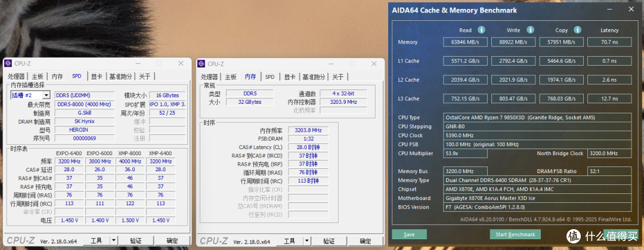Click Memory Read value 63846 MB/s
This screenshot has width=644, height=250.
(x=465, y=42)
